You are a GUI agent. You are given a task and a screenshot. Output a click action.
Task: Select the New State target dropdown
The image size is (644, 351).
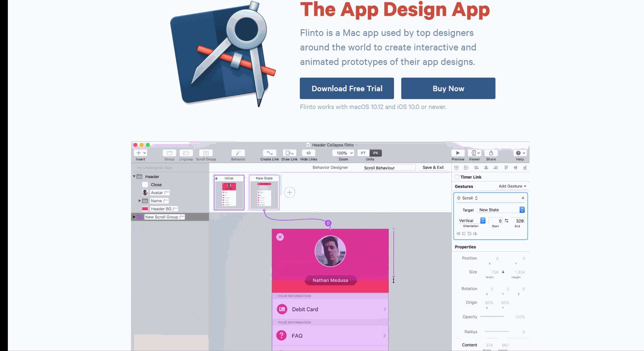501,210
